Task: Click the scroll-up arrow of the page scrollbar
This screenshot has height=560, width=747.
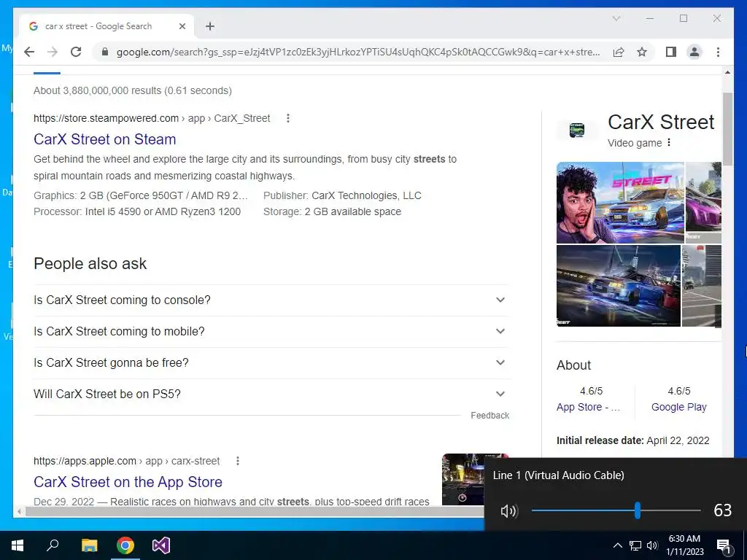Action: pos(727,72)
